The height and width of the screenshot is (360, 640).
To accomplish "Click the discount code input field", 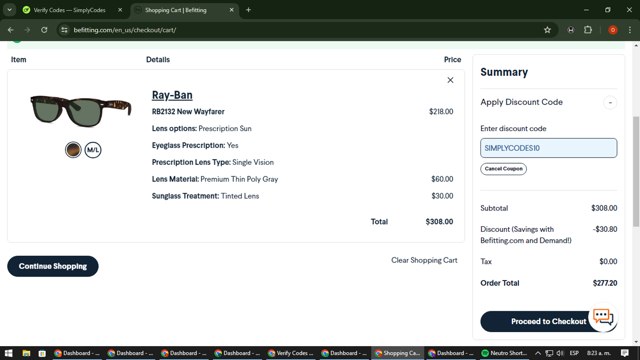I will click(549, 148).
